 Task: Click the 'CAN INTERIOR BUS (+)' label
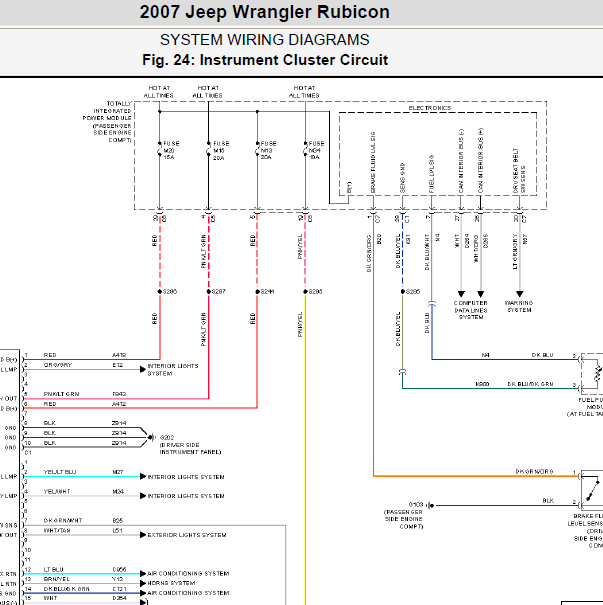click(480, 161)
